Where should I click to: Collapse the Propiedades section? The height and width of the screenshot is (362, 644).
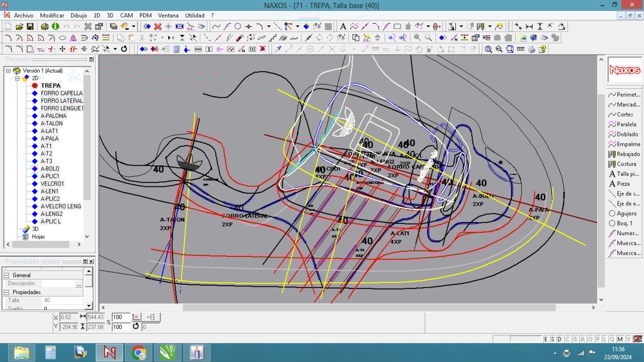click(x=6, y=292)
